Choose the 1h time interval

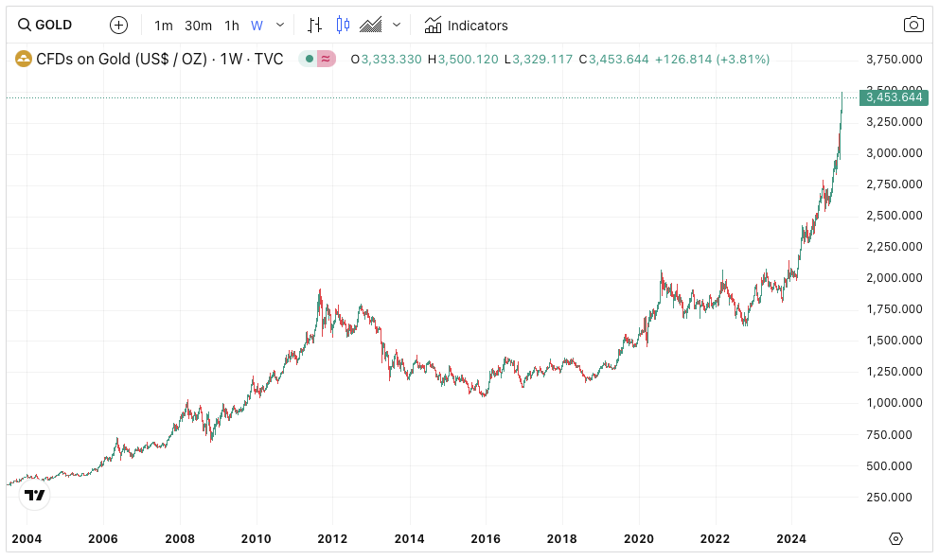232,26
